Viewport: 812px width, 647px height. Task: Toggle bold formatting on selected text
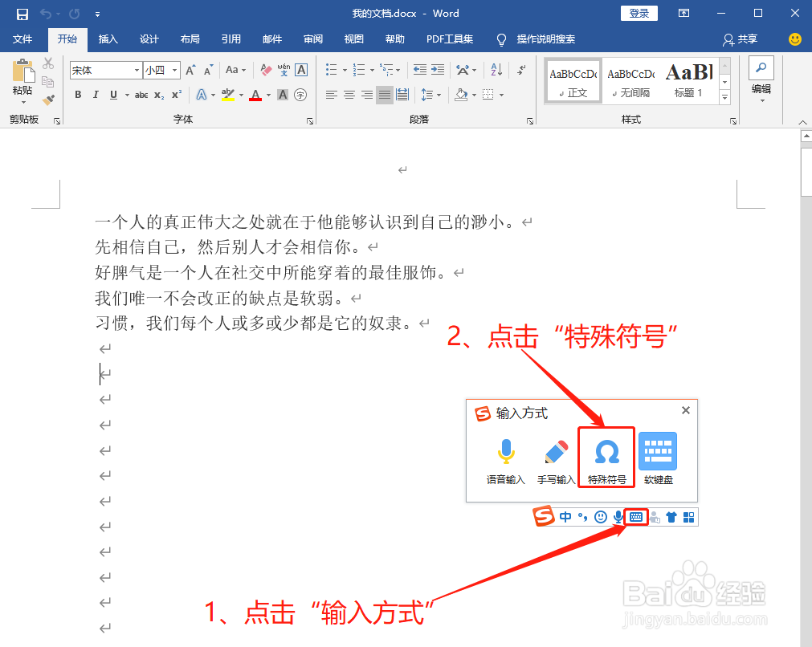tap(78, 95)
